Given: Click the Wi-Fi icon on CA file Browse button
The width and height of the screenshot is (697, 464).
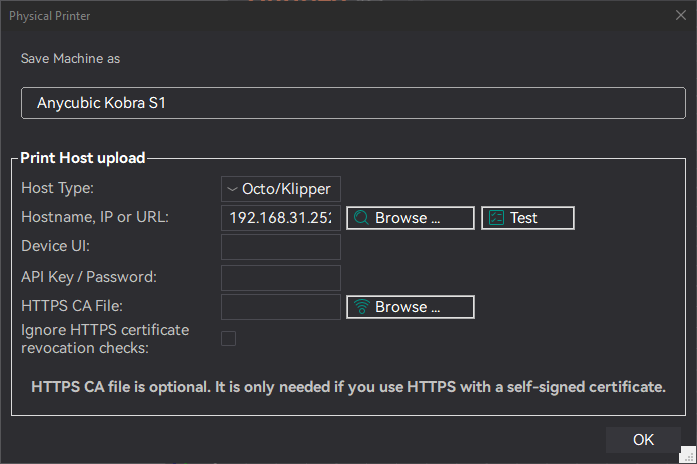Looking at the screenshot, I should [x=361, y=307].
